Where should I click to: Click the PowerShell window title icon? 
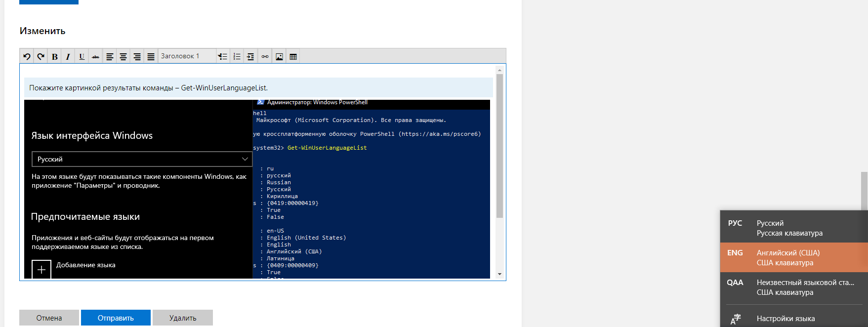[x=260, y=102]
